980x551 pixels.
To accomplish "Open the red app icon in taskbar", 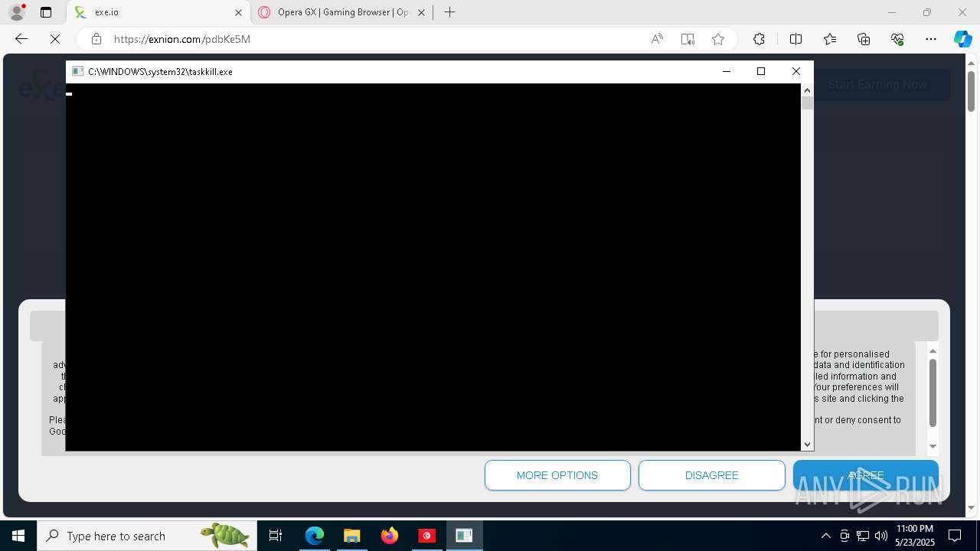I will pos(427,536).
